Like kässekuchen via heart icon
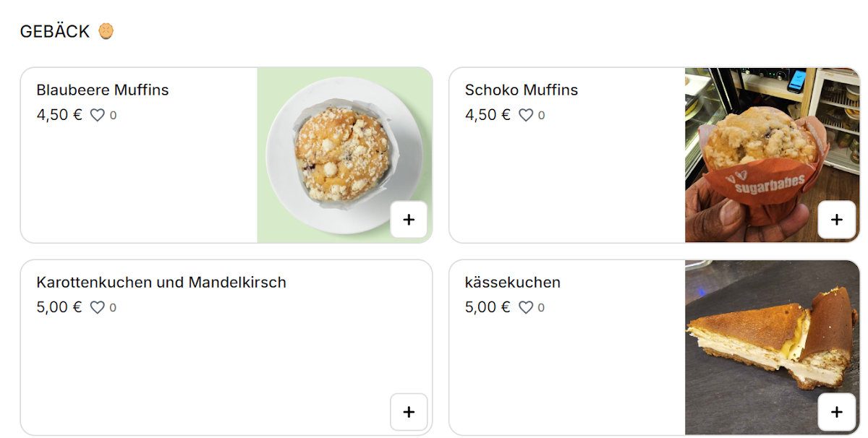The width and height of the screenshot is (868, 438). click(x=526, y=307)
